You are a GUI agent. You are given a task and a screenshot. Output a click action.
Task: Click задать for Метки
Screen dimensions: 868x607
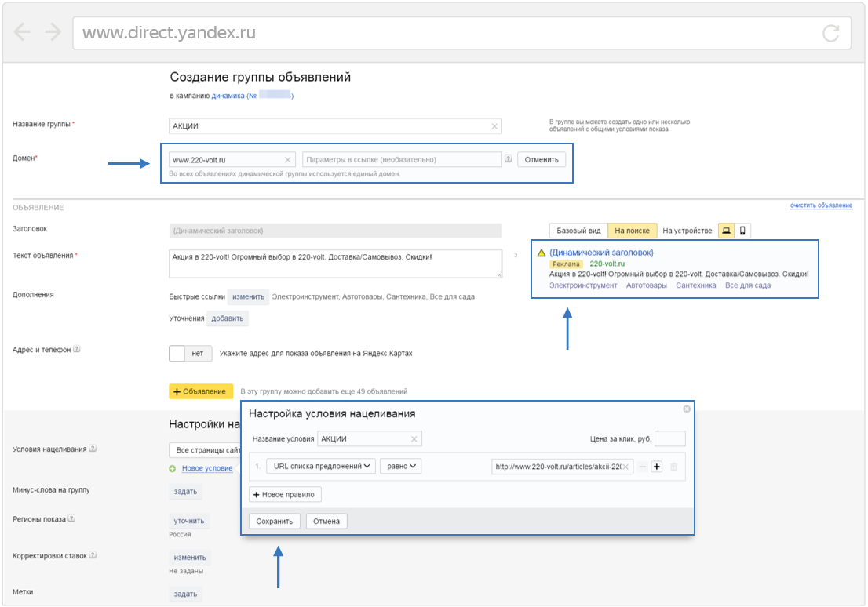pos(185,594)
